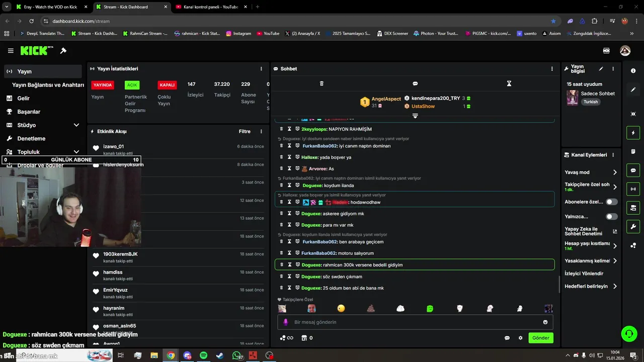Image resolution: width=644 pixels, height=362 pixels.
Task: Open Hesap yaşı kısıtlaması options
Action: (x=615, y=246)
